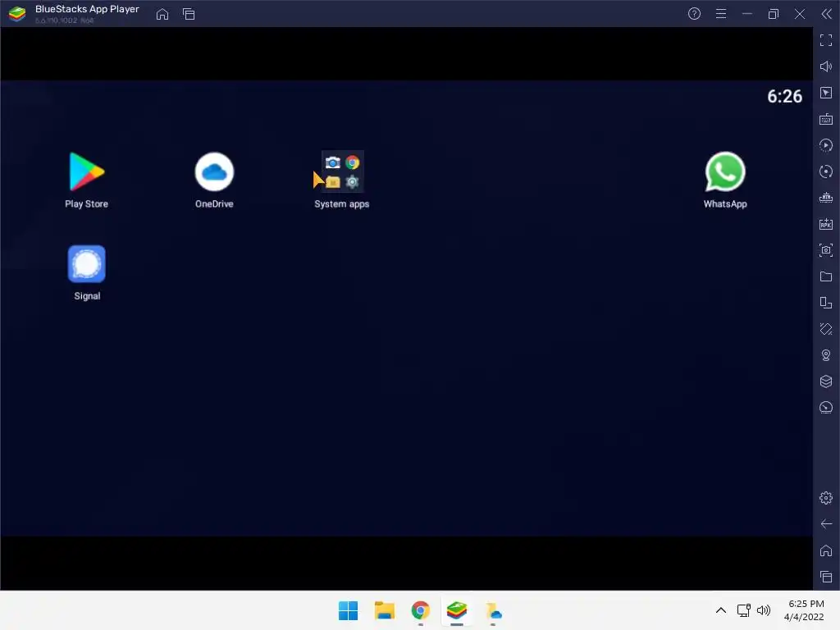Viewport: 840px width, 630px height.
Task: Click the sidebar volume speaker icon
Action: (826, 66)
